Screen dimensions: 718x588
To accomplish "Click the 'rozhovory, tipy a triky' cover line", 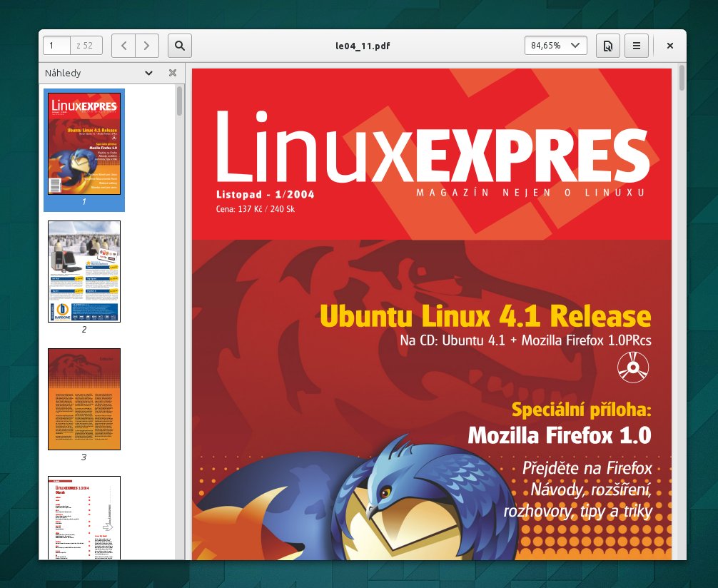I will [578, 511].
